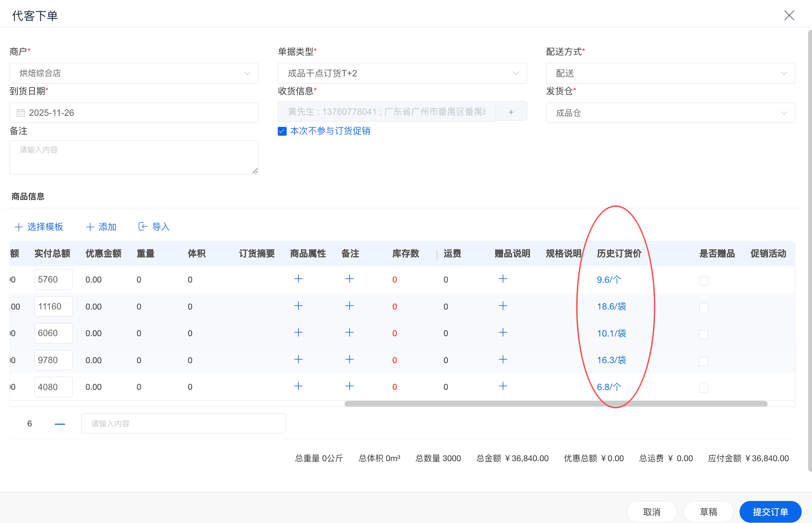The width and height of the screenshot is (812, 523).
Task: Click the calendar icon in 到货日期 field
Action: click(x=21, y=113)
